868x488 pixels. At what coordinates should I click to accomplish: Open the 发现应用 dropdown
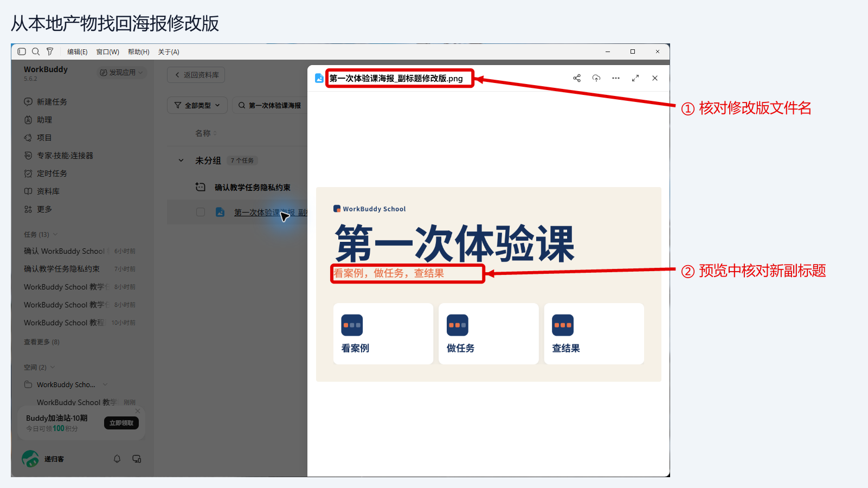121,72
